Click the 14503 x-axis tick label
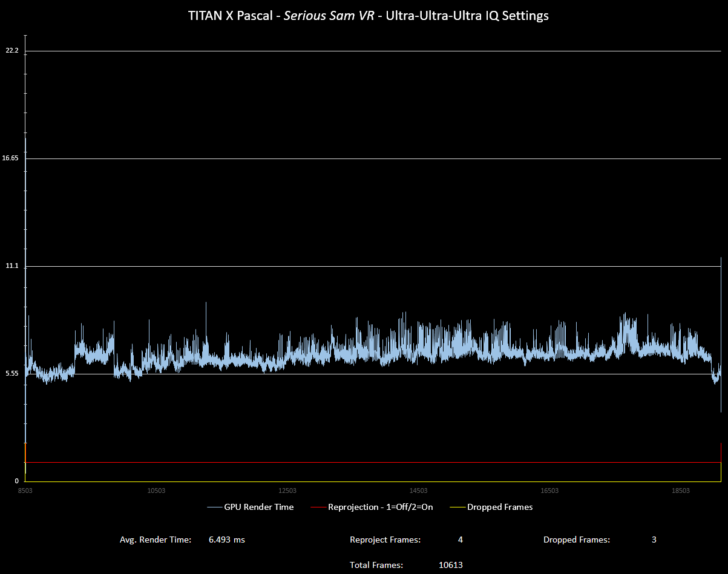Image resolution: width=728 pixels, height=574 pixels. pos(418,491)
